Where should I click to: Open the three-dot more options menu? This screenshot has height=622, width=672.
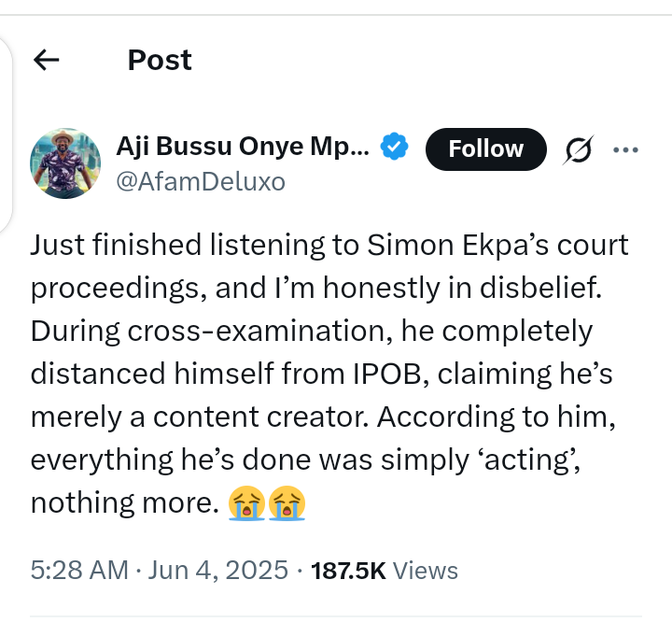pyautogui.click(x=624, y=149)
